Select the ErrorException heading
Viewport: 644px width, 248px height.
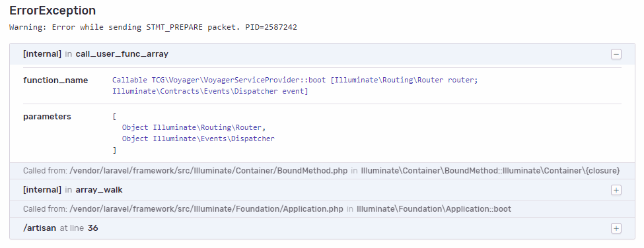[53, 11]
